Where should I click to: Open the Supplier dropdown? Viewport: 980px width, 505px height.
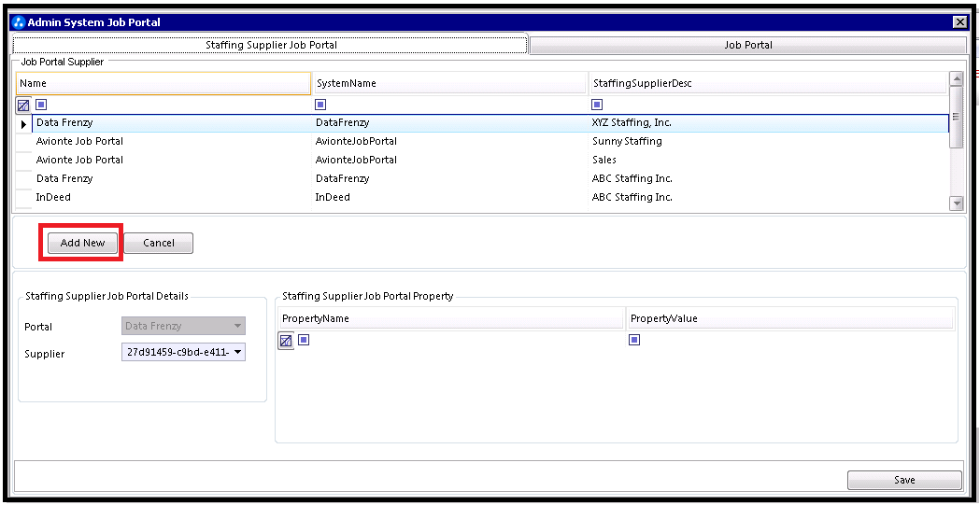[183, 352]
